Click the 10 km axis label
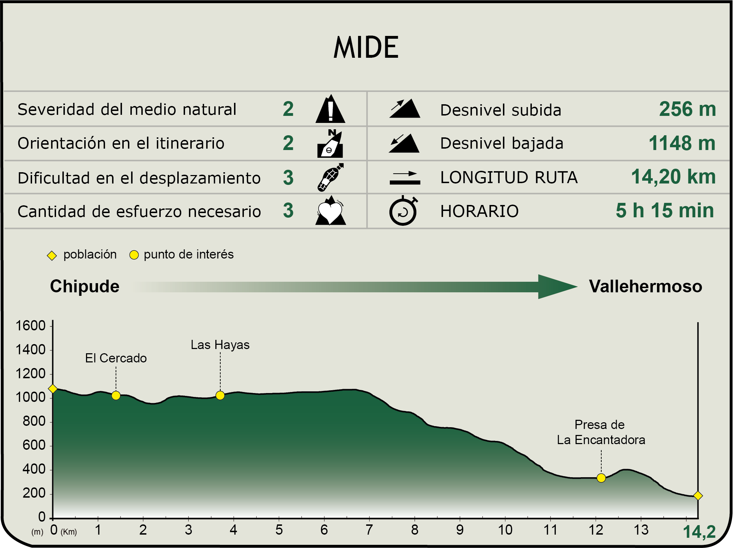Image resolution: width=756 pixels, height=548 pixels. point(505,530)
